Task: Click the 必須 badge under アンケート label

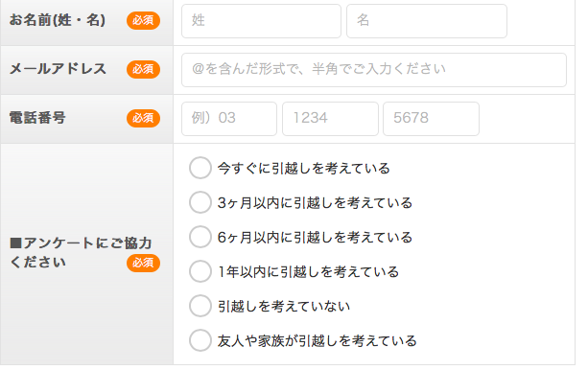Action: [143, 263]
